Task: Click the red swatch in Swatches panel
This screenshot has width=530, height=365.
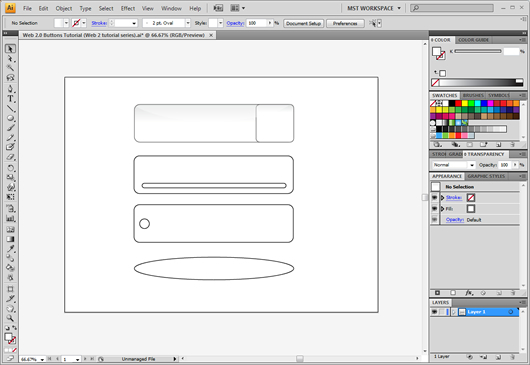Action: 458,103
